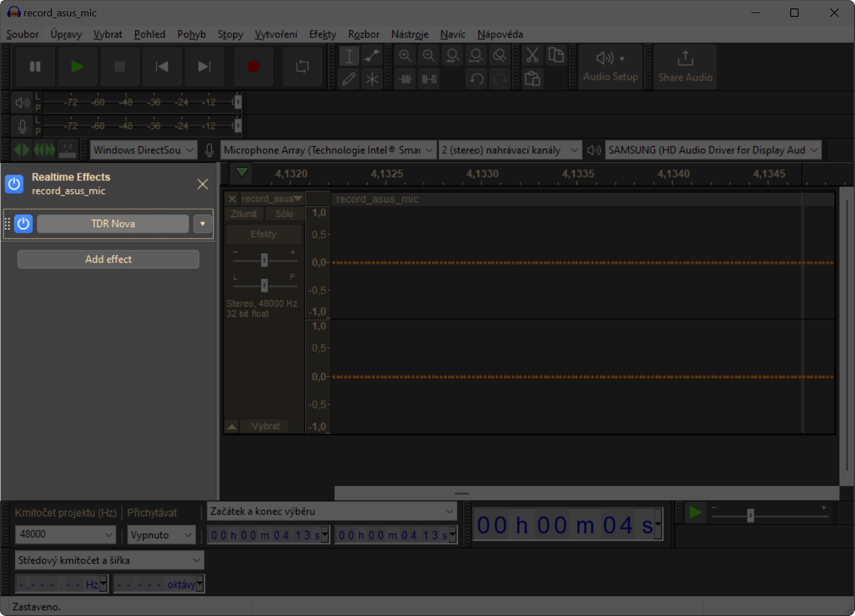Open Audio Setup

[610, 67]
